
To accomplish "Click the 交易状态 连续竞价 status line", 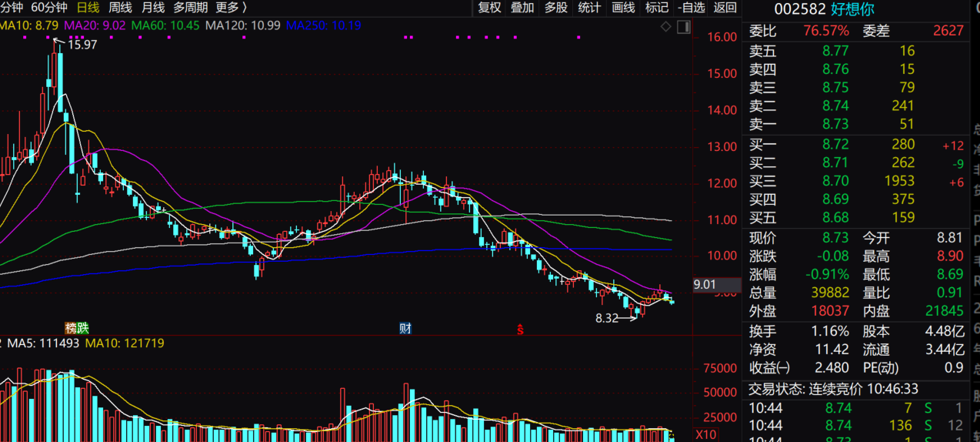I will click(834, 390).
